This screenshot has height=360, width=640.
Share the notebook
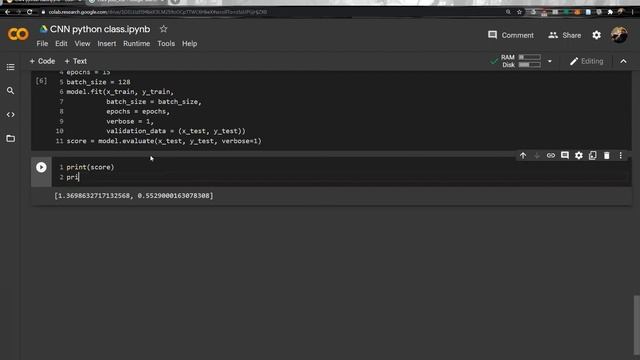[564, 35]
